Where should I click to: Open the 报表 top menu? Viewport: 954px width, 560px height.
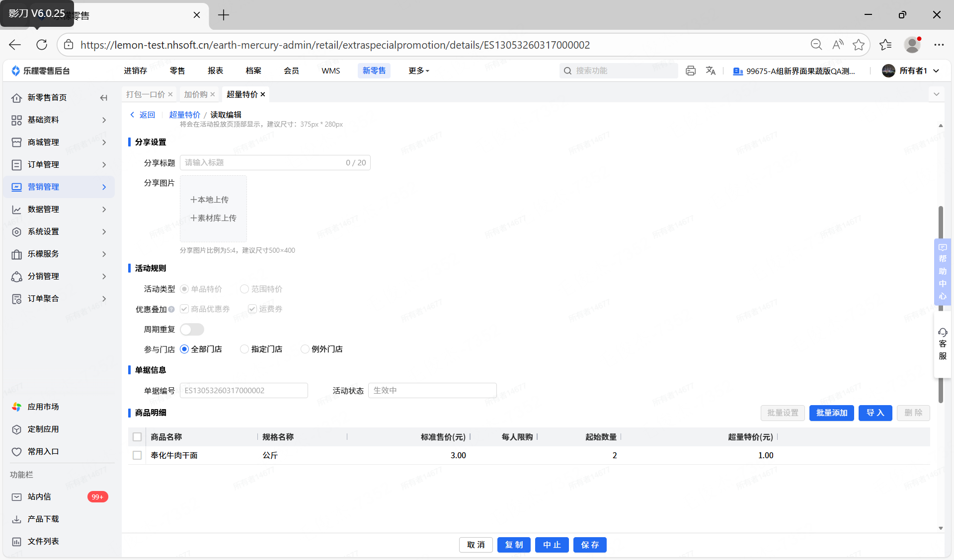(x=215, y=71)
